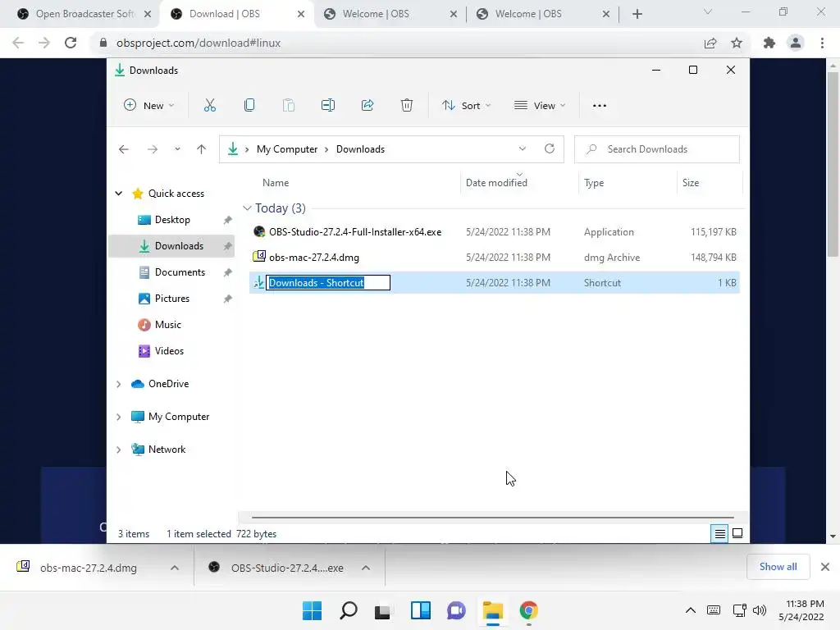Refresh the Downloads folder view
This screenshot has height=630, width=840.
(x=550, y=149)
